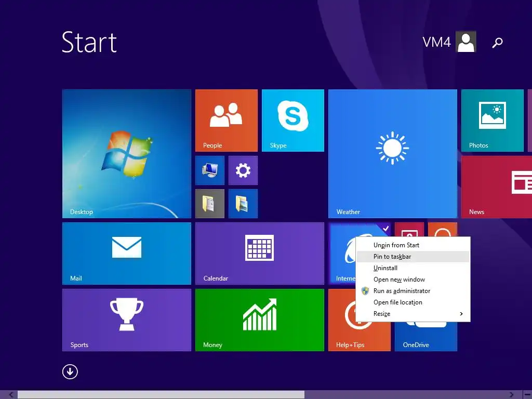Choose Run as administrator
The width and height of the screenshot is (532, 399).
pos(413,291)
